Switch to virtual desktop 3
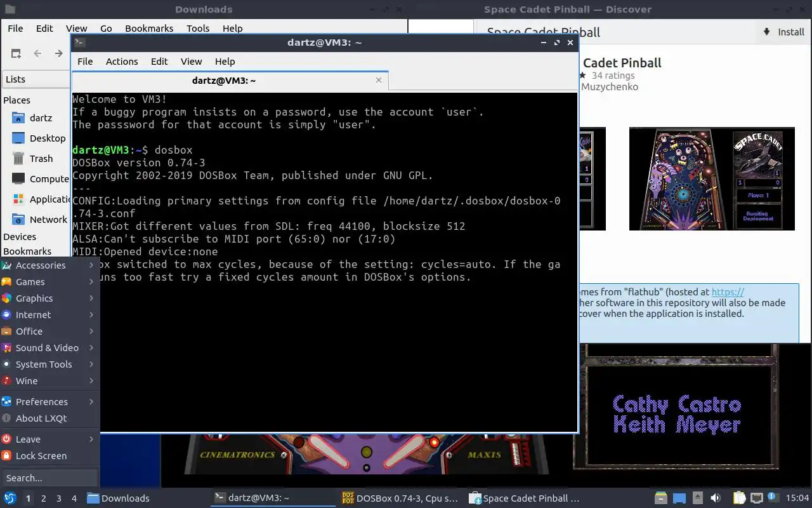The width and height of the screenshot is (812, 508). [x=59, y=498]
